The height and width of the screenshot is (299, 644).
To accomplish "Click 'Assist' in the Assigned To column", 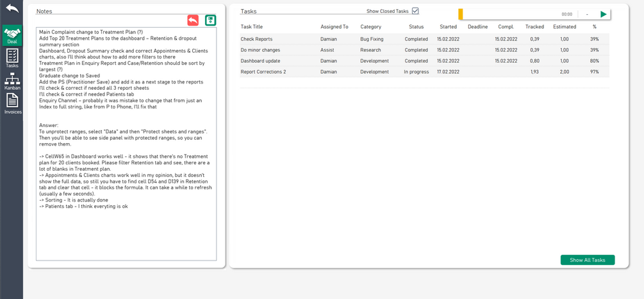I will click(x=327, y=50).
